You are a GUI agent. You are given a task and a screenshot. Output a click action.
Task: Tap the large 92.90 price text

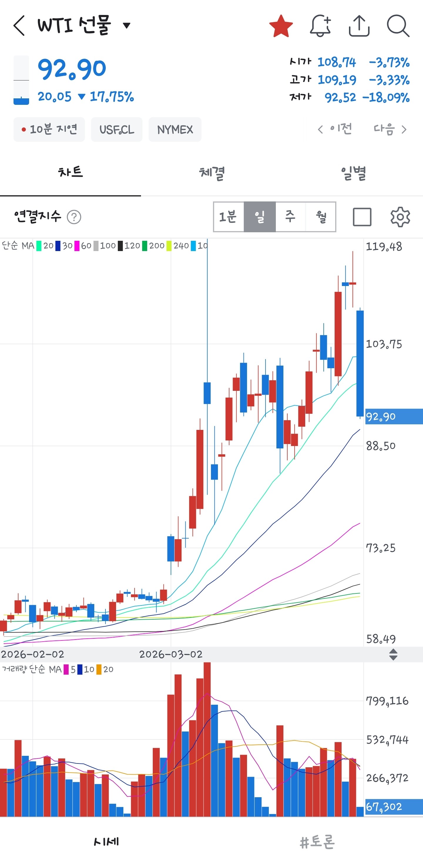click(72, 69)
